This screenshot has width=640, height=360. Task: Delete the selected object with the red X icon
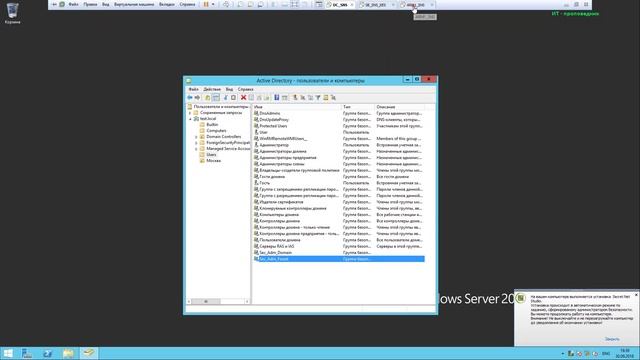[x=243, y=98]
